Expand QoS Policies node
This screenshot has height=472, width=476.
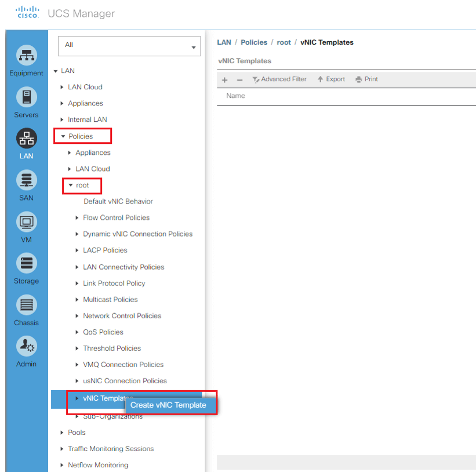click(77, 332)
